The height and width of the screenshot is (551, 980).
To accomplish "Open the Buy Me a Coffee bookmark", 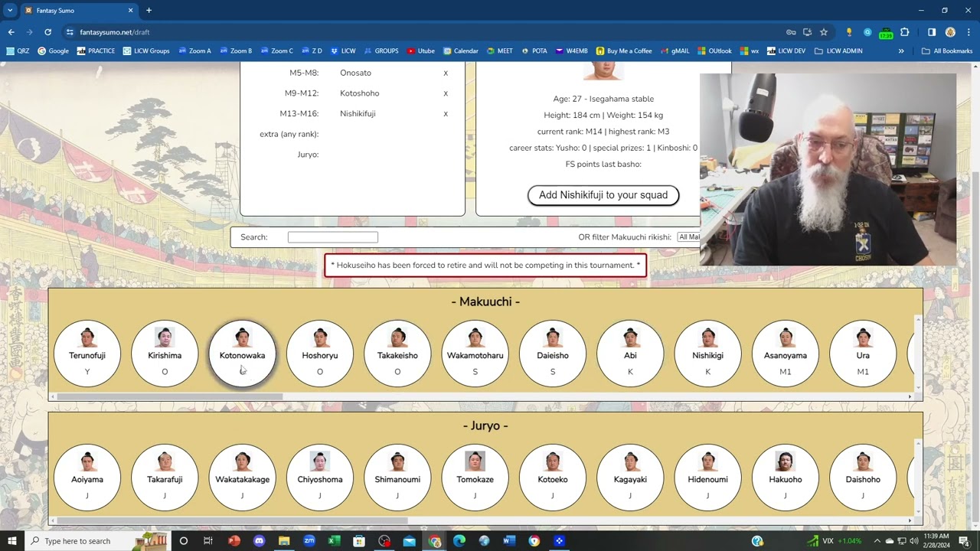I will [x=624, y=51].
